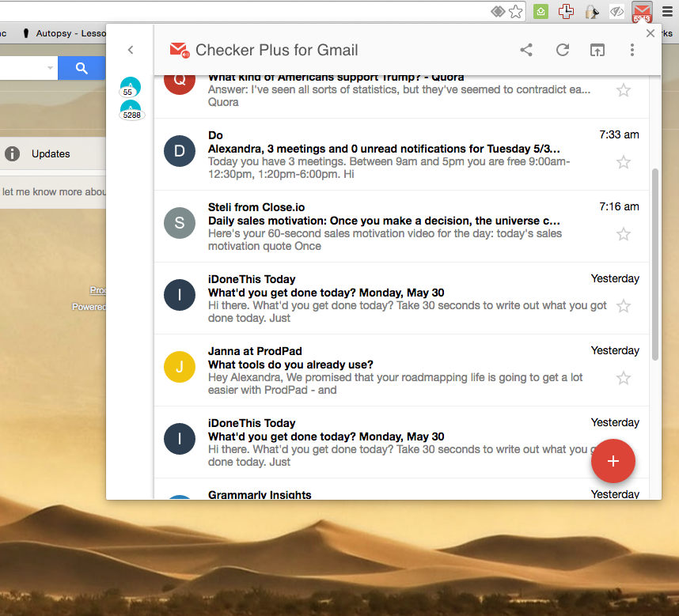
Task: Star the Quora email
Action: [x=624, y=90]
